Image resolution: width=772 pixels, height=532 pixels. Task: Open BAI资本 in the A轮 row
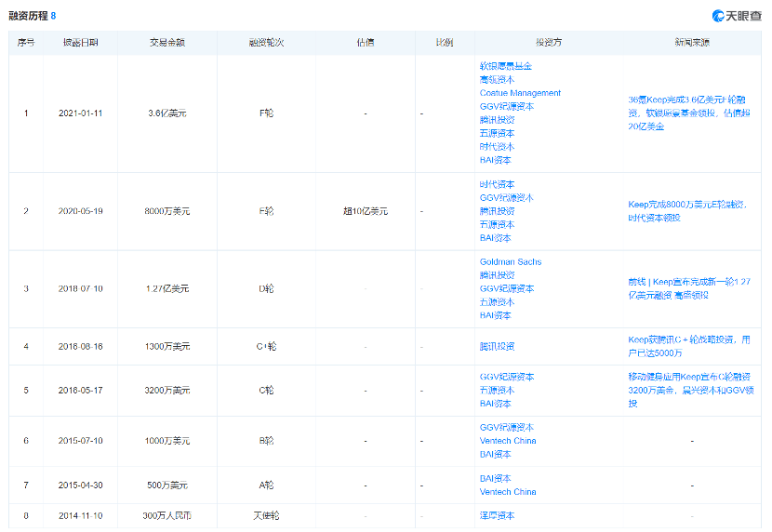496,478
